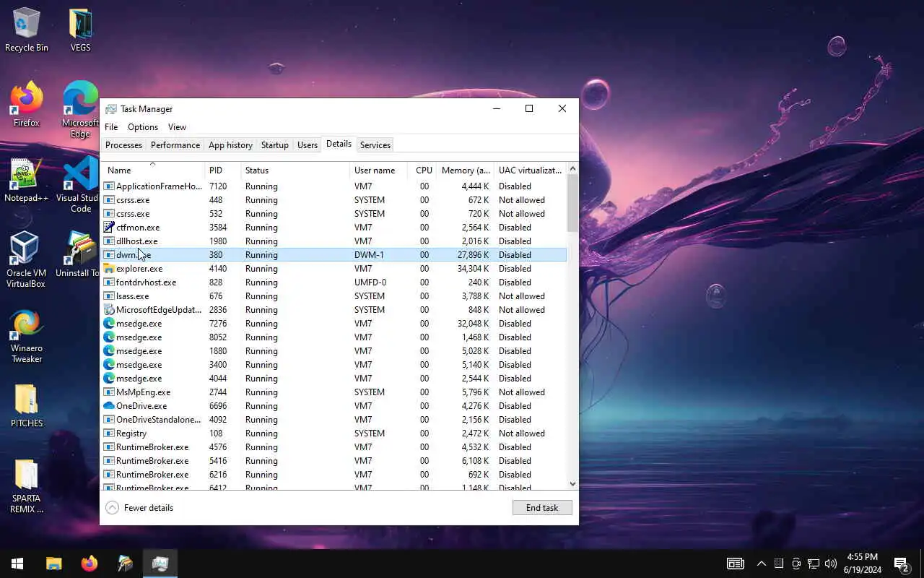
Task: Show hidden tray icons chevron
Action: [762, 564]
